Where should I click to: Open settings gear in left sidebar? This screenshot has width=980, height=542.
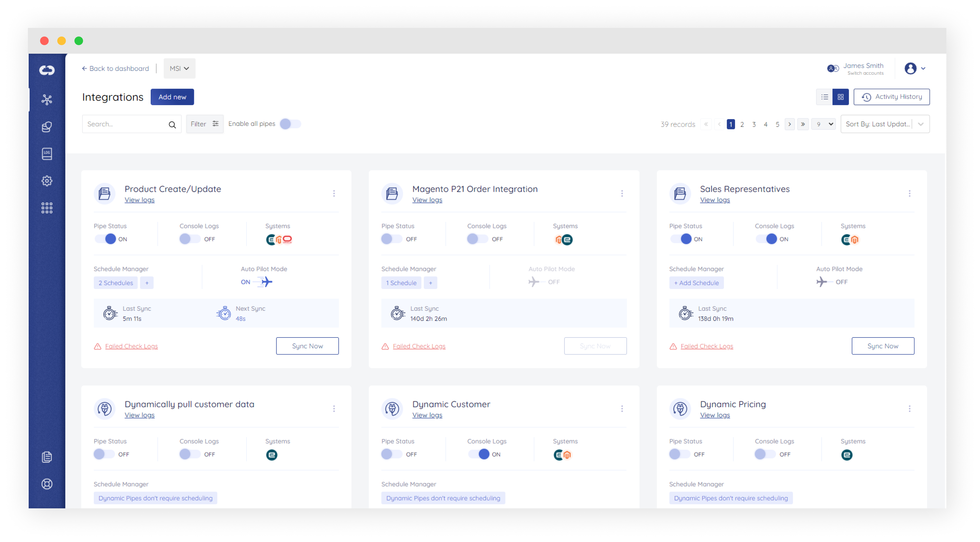click(x=47, y=181)
